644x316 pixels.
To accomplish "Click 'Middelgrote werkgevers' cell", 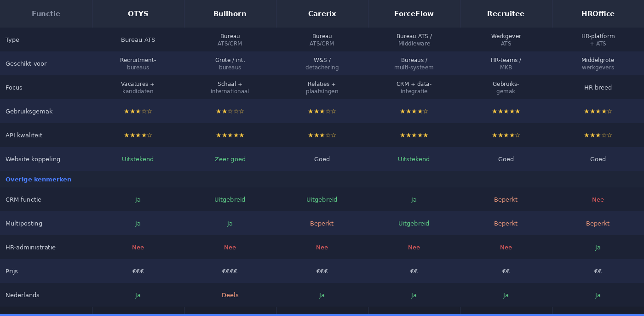I will pos(598,64).
